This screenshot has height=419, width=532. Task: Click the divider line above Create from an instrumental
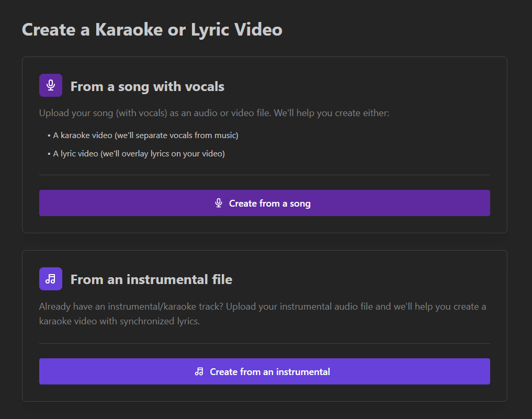pos(264,343)
